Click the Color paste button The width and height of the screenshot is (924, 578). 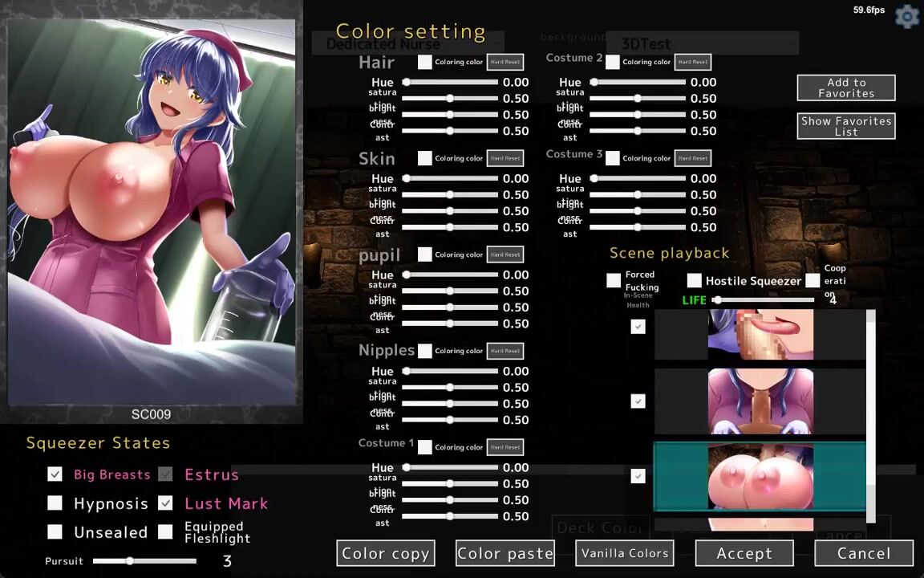click(505, 553)
